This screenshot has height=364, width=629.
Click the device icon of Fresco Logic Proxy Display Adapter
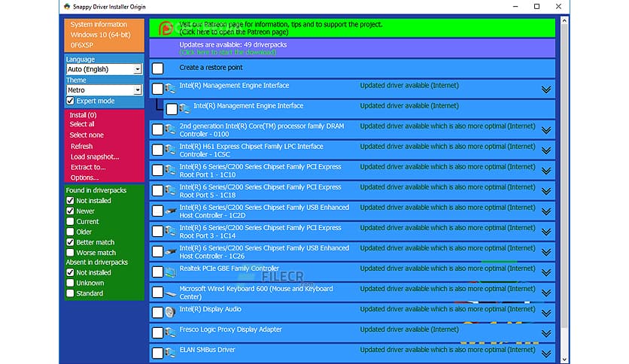click(170, 332)
